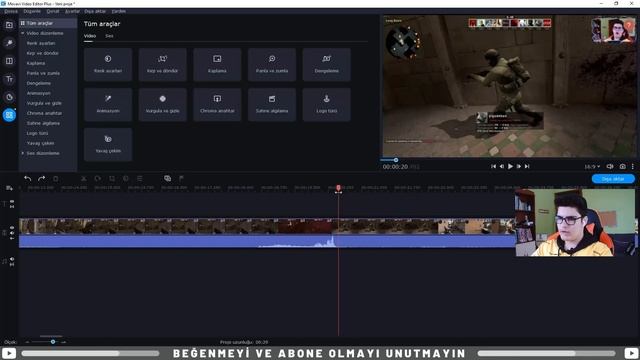Open the Panla ve zumla tool card
640x360 pixels.
[272, 64]
